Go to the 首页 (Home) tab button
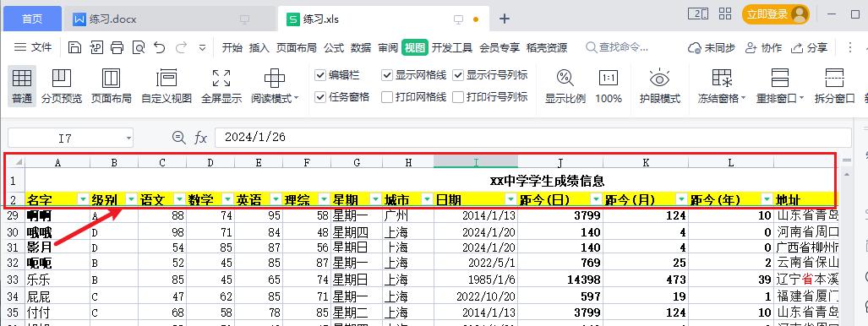The height and width of the screenshot is (326, 868). [x=32, y=19]
